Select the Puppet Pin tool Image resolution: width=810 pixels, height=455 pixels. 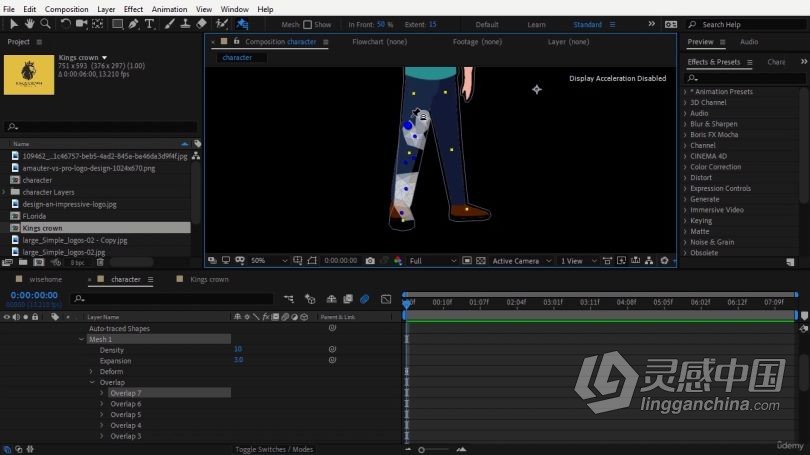pos(242,24)
